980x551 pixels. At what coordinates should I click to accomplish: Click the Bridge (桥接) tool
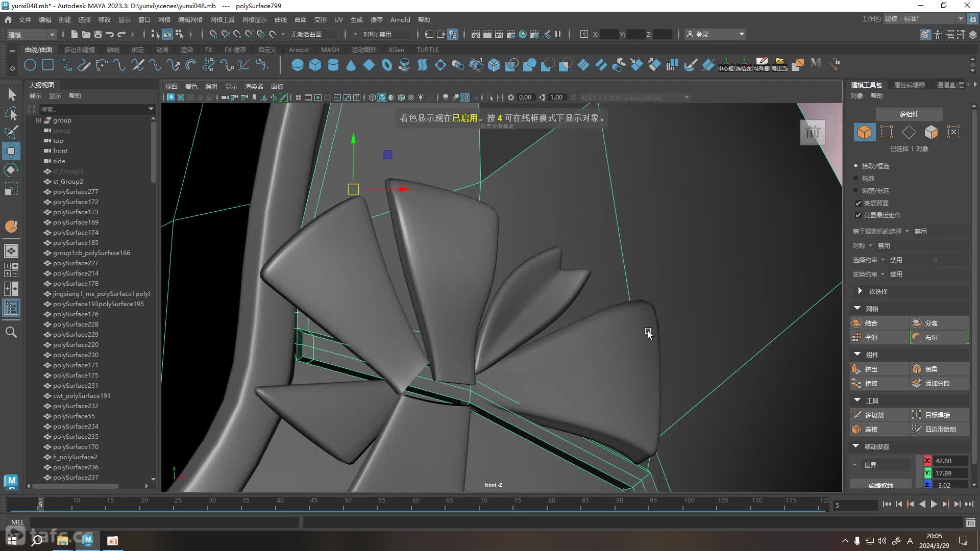(879, 383)
